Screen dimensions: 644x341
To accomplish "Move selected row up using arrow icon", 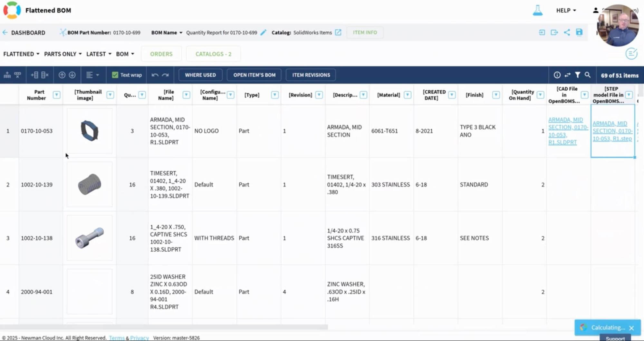I will click(62, 75).
